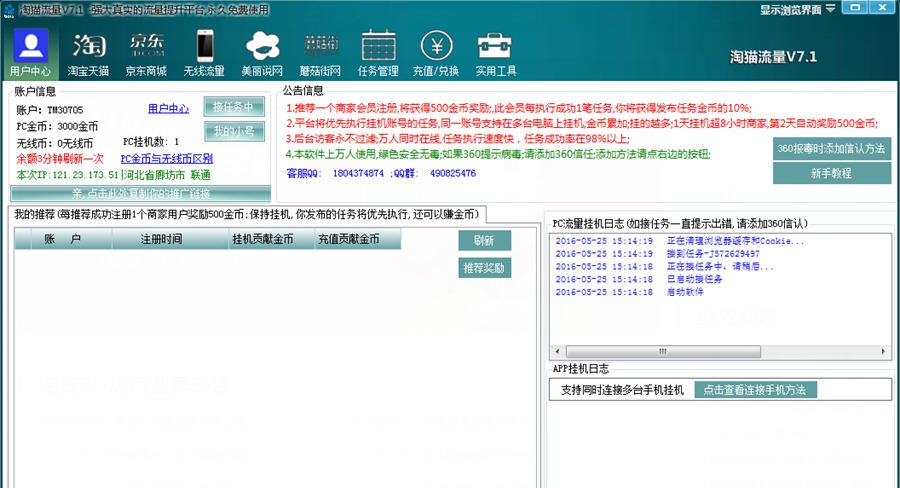Image resolution: width=900 pixels, height=488 pixels.
Task: Click the 刷新 refresh button
Action: click(x=484, y=241)
